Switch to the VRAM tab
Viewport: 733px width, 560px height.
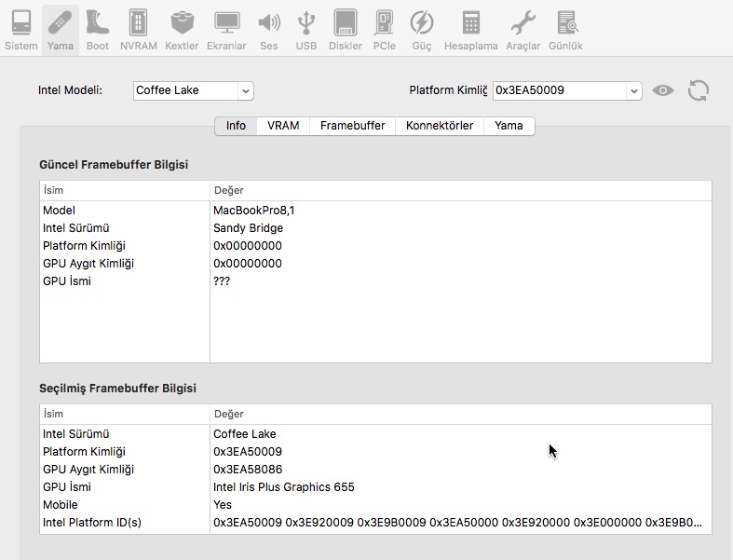pyautogui.click(x=283, y=126)
